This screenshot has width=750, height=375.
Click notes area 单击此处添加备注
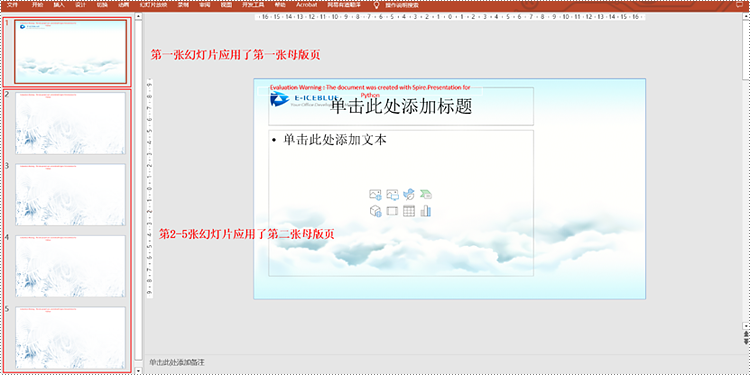point(177,362)
